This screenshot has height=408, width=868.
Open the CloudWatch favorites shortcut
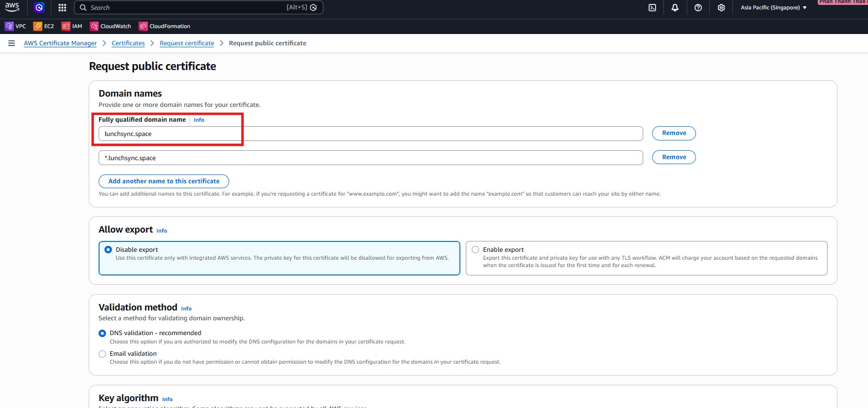tap(110, 26)
